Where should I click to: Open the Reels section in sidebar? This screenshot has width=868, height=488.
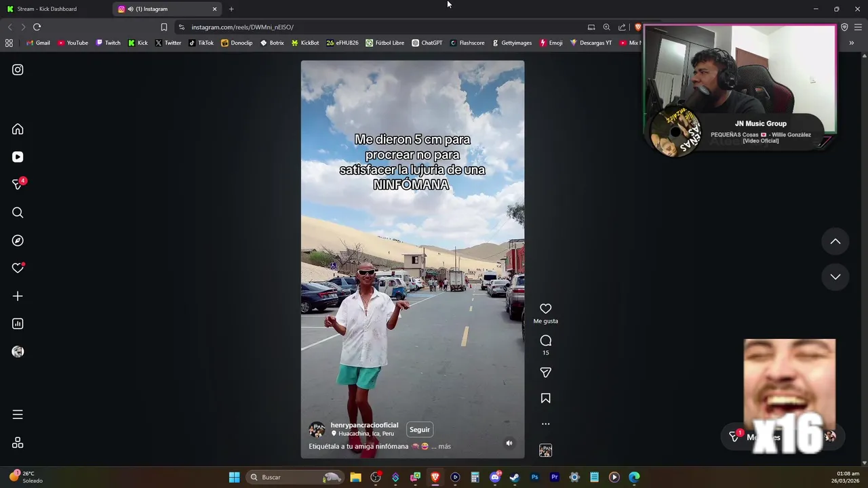pos(18,157)
